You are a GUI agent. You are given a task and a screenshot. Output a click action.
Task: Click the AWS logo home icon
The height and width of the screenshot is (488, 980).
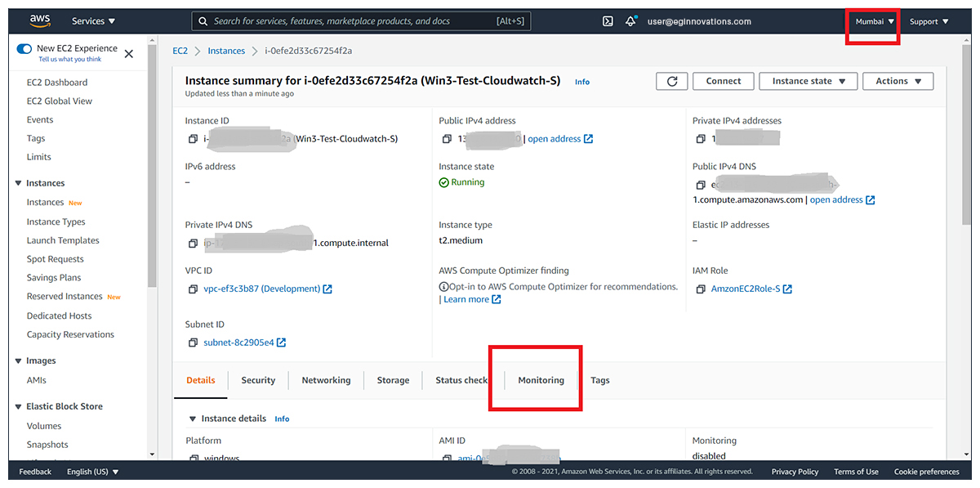point(40,20)
